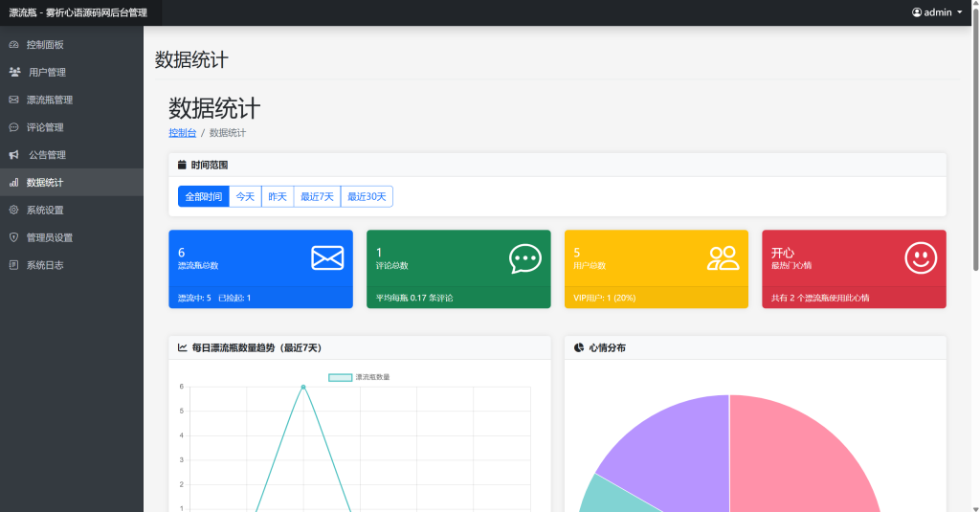Click the 每日漂流瓶数量趋势 card header
Screen dimensions: 980x512
click(x=360, y=347)
